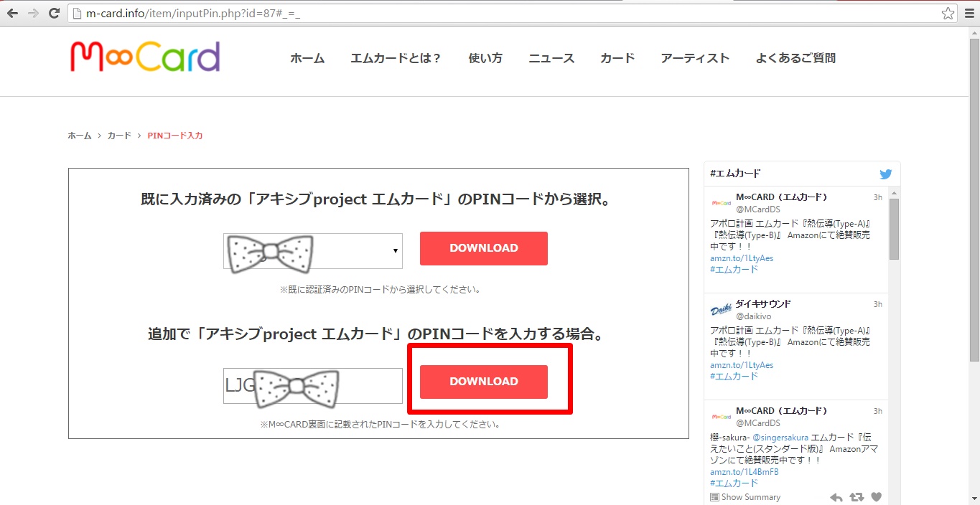Screen dimensions: 980x505
Task: Click the note ※既に認証済みのPINコードから選択してください。
Action: coord(380,290)
